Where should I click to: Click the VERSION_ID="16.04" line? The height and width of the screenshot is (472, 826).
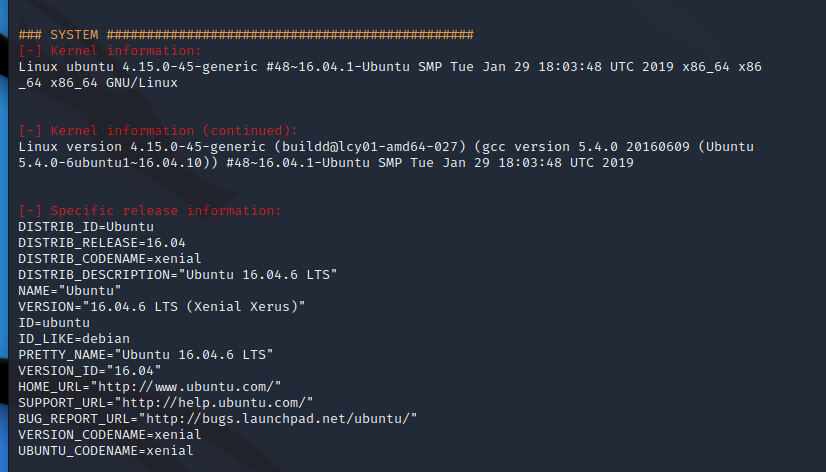point(90,371)
